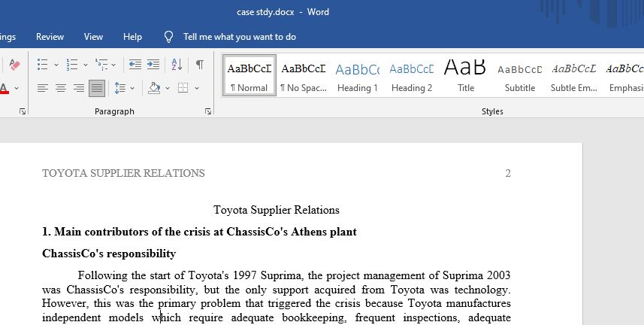Viewport: 644px width, 325px height.
Task: Open the View tab
Action: pyautogui.click(x=93, y=37)
